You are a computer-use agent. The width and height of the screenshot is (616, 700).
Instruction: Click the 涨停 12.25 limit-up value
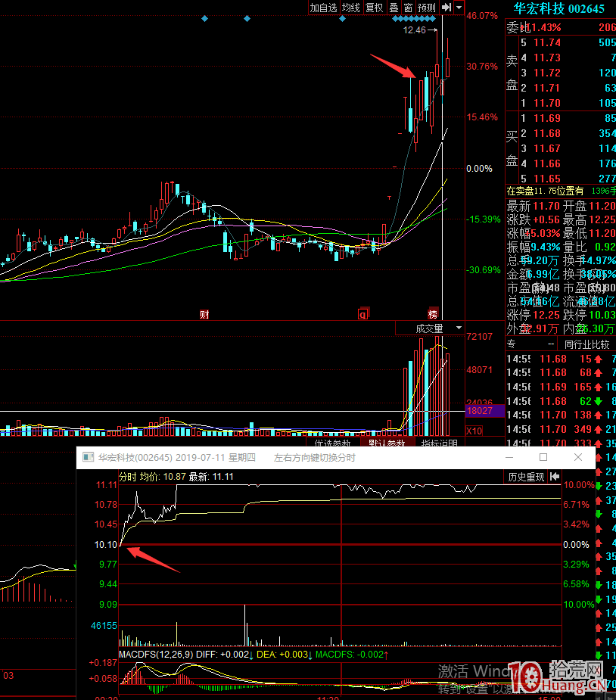coord(546,315)
